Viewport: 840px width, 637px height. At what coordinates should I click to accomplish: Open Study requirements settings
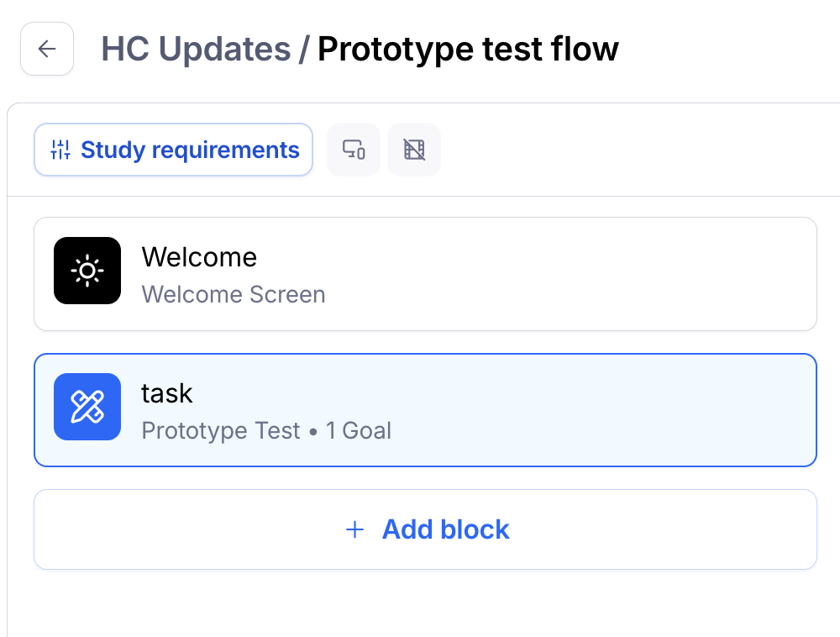point(173,150)
